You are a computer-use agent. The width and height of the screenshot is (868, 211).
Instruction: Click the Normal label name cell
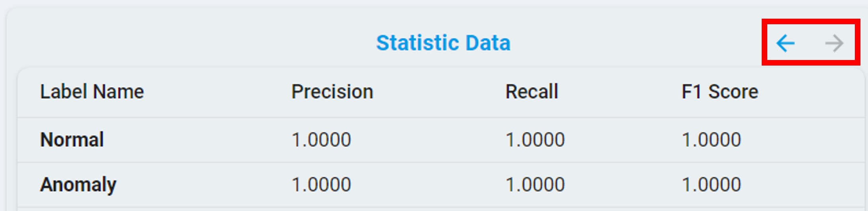72,140
